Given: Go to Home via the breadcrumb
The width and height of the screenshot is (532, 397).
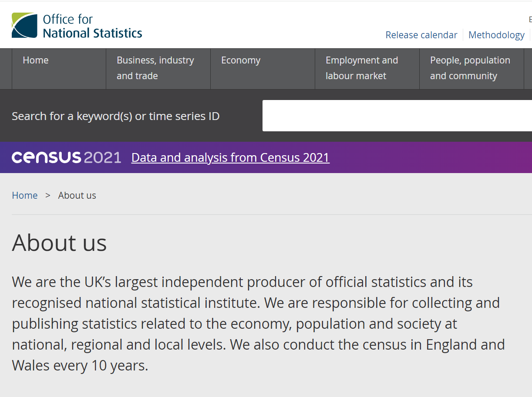Looking at the screenshot, I should pos(25,195).
